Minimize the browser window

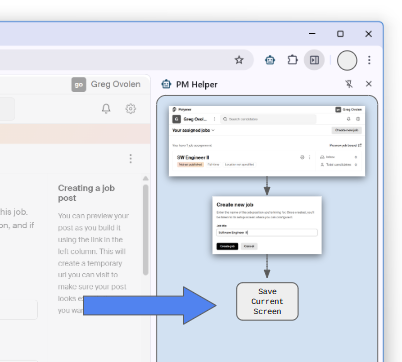point(312,34)
